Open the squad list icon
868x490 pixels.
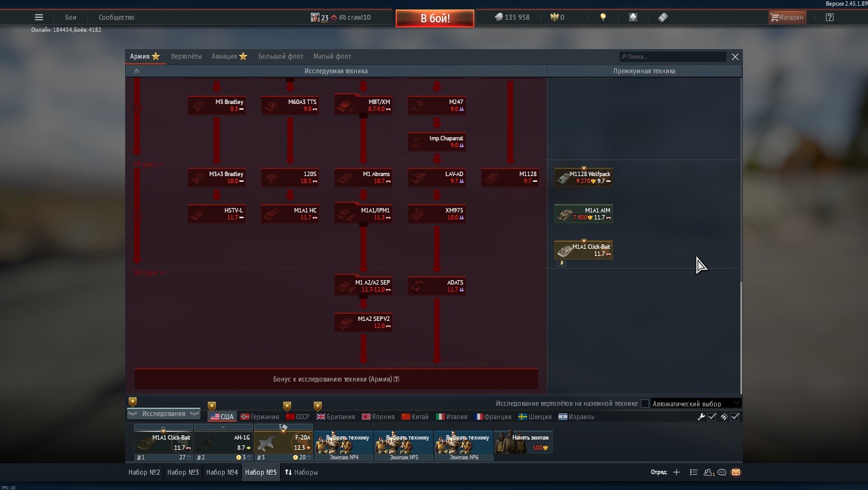693,472
